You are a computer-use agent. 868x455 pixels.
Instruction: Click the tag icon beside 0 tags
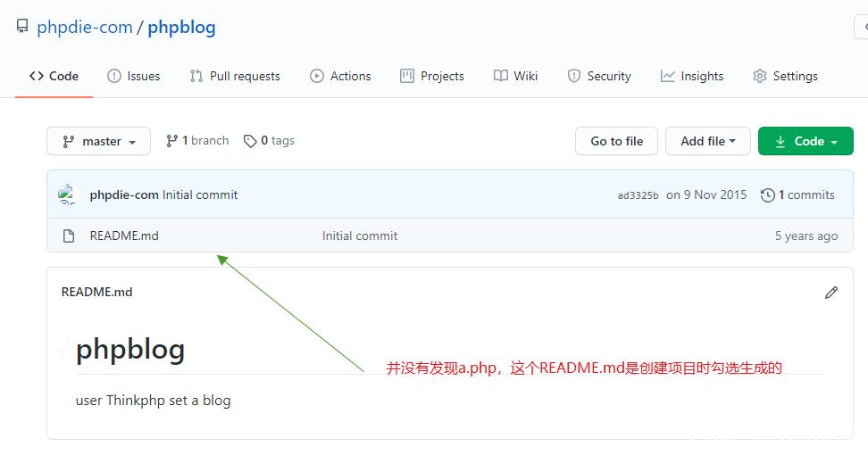pyautogui.click(x=250, y=141)
